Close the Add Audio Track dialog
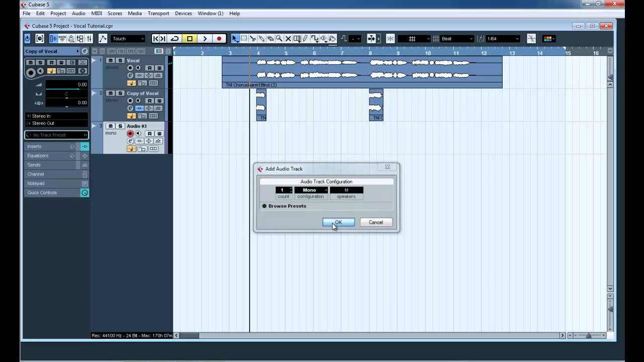Screen dimensions: 644x362 (x=387, y=167)
